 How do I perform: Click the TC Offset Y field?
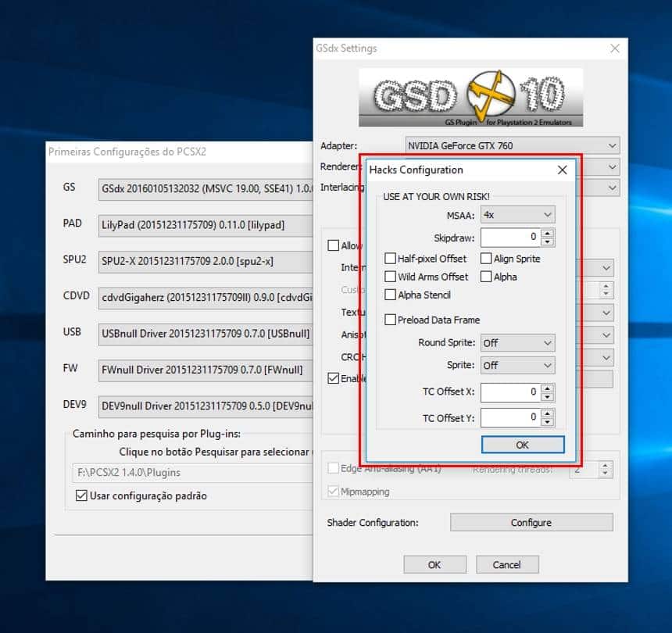pos(510,418)
